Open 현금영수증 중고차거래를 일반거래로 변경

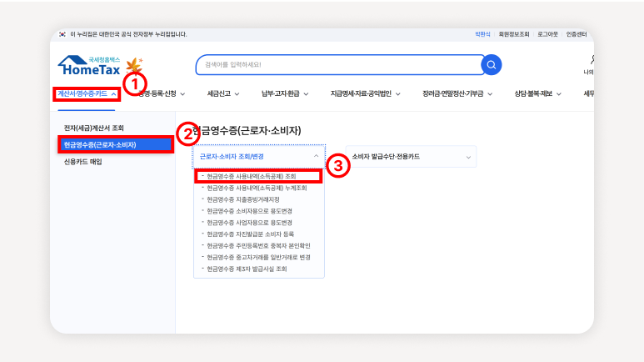[258, 257]
